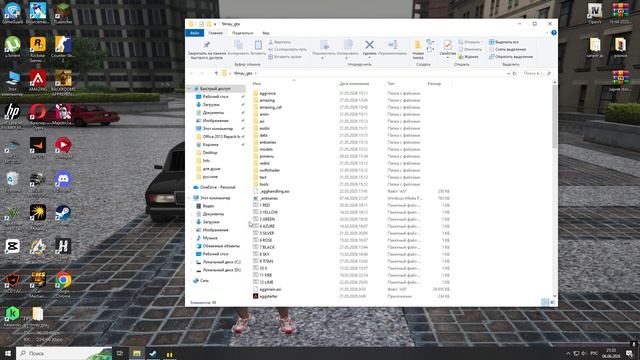Click the folder search field

click(537, 73)
